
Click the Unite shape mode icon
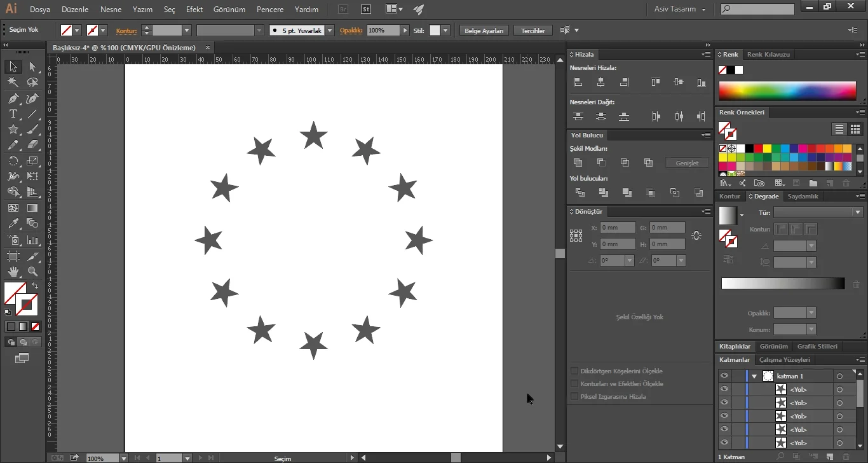(x=578, y=163)
